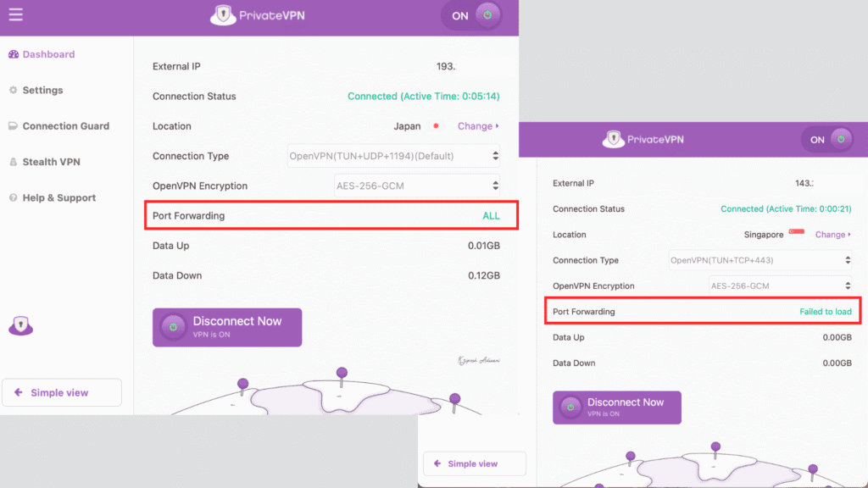Viewport: 868px width, 488px height.
Task: Click the PrivateVPN shield logo in left header
Action: [x=223, y=15]
